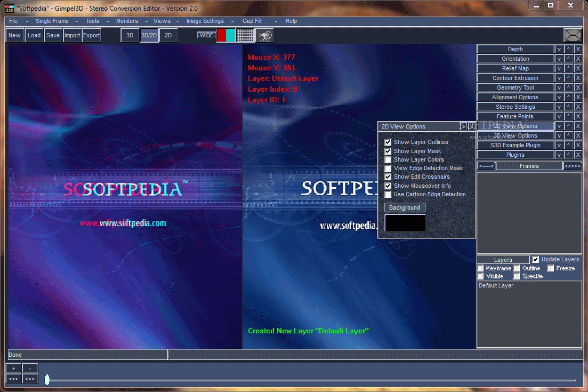Uncheck Show Layer Outlines
The height and width of the screenshot is (392, 588).
(388, 142)
